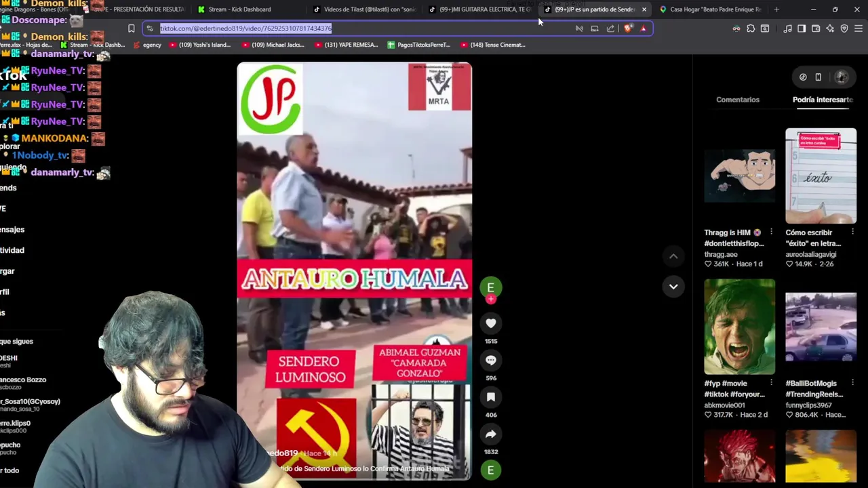The height and width of the screenshot is (488, 868).
Task: Save video using the bookmark icon
Action: (x=491, y=397)
